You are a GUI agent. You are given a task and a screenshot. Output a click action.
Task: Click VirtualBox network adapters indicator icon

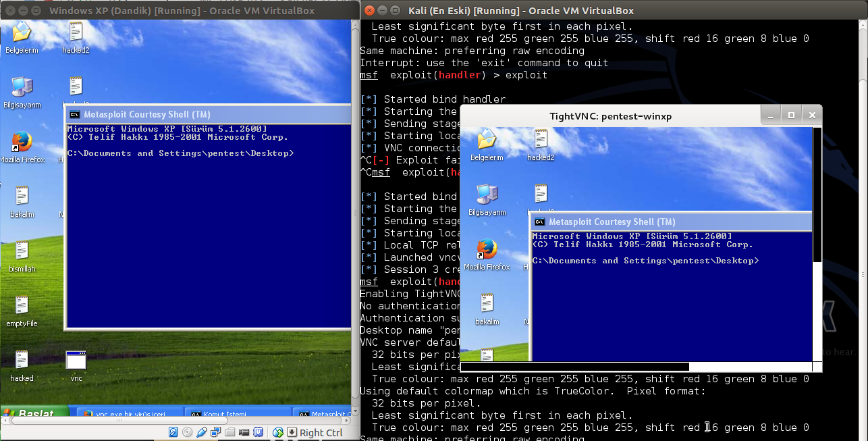coord(215,432)
